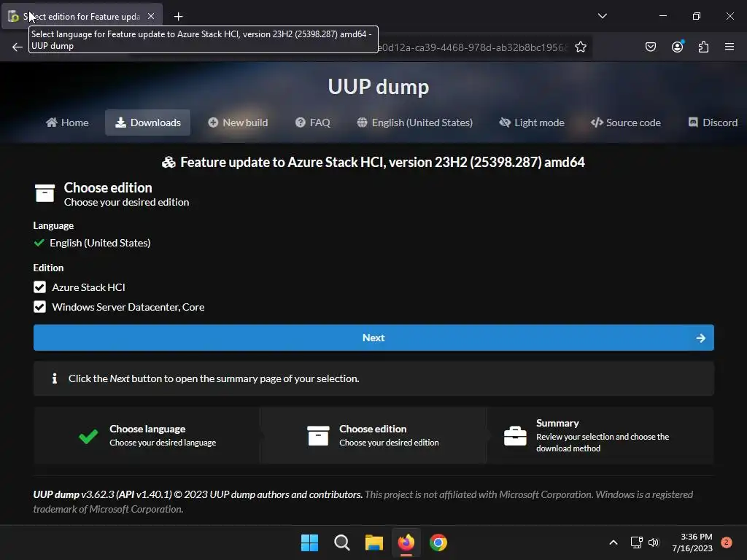Open File Explorer from the taskbar
This screenshot has height=560, width=747.
374,542
